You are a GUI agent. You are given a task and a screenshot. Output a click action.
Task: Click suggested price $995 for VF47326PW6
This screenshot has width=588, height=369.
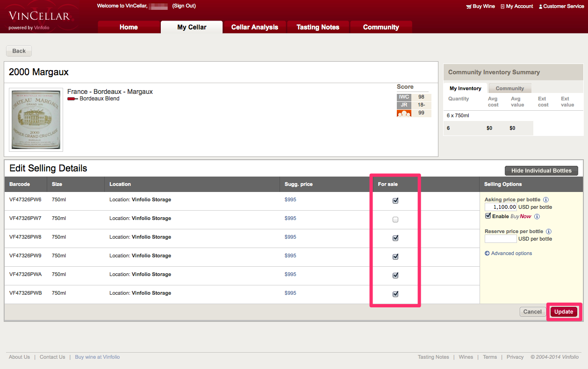point(290,199)
